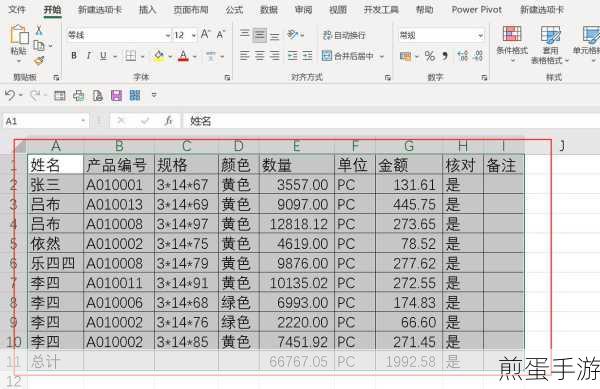The image size is (600, 389).
Task: Toggle Bold formatting
Action: point(74,56)
